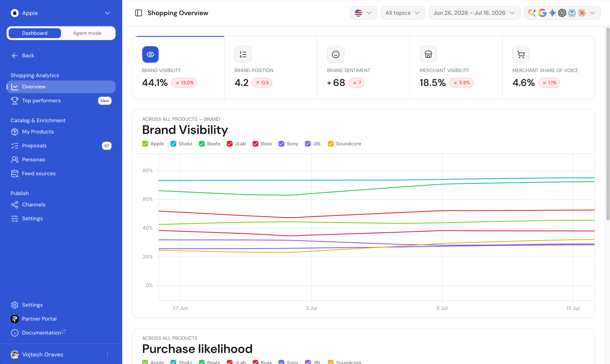
Task: Click the Personas people icon
Action: point(15,159)
